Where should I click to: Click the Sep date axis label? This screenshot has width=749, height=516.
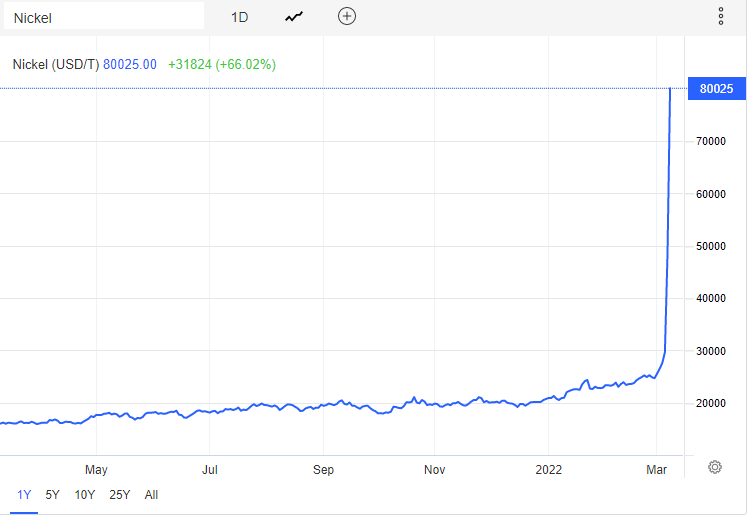coord(323,470)
